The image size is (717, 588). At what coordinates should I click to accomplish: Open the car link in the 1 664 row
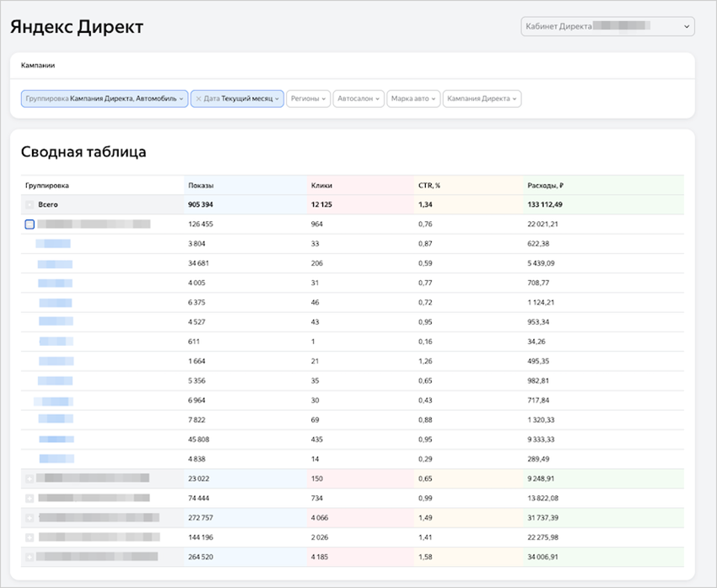click(57, 361)
